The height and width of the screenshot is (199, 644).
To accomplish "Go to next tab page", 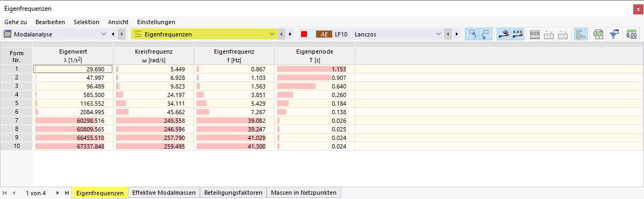I will coord(58,193).
